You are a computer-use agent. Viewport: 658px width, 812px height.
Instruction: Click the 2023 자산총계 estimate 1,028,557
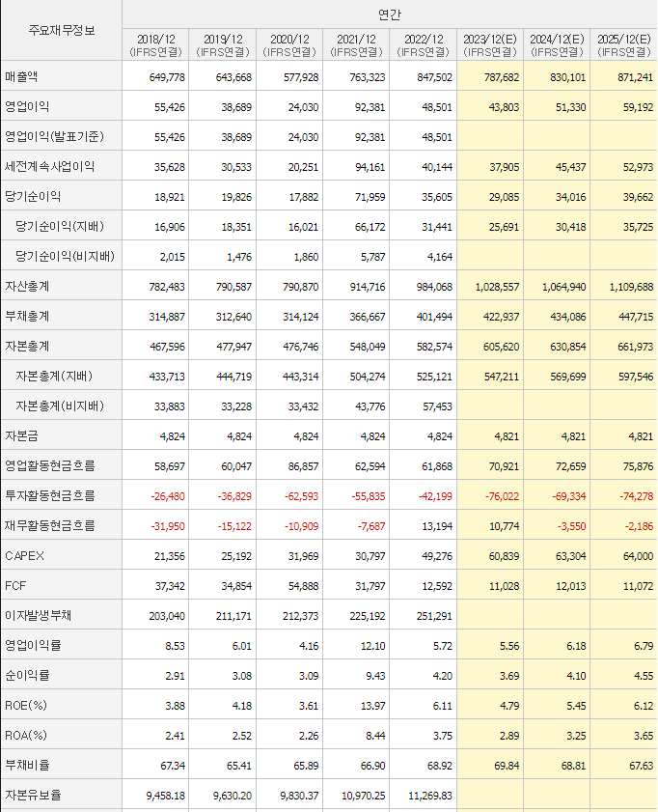click(x=497, y=287)
